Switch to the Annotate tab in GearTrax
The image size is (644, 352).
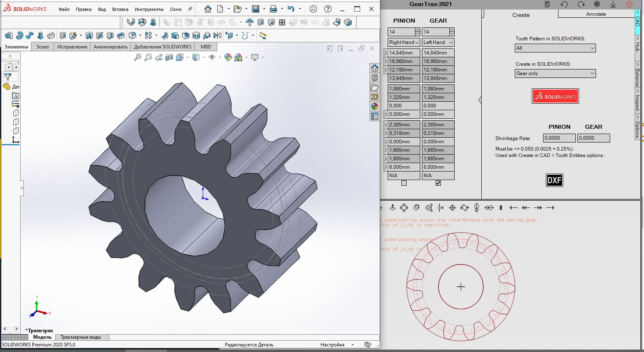tap(596, 14)
